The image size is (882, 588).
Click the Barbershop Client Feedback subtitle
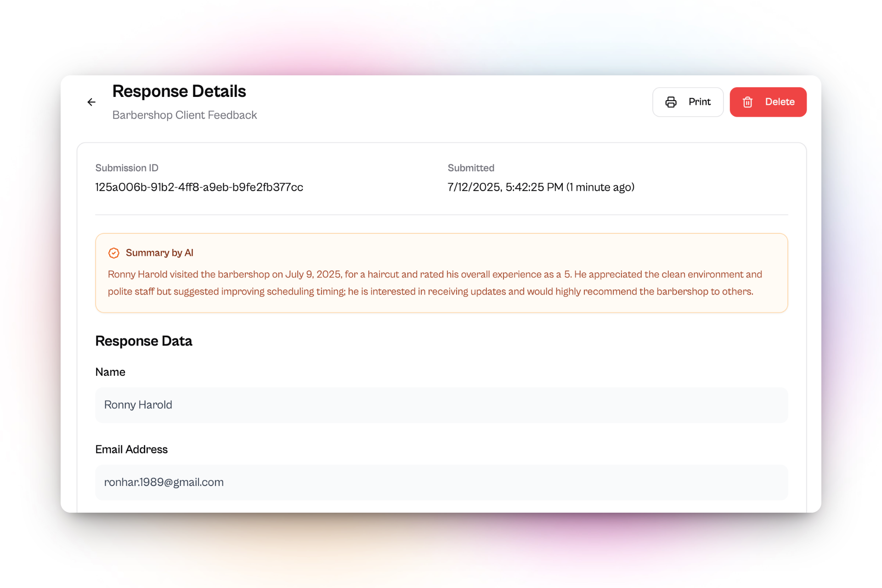[184, 115]
